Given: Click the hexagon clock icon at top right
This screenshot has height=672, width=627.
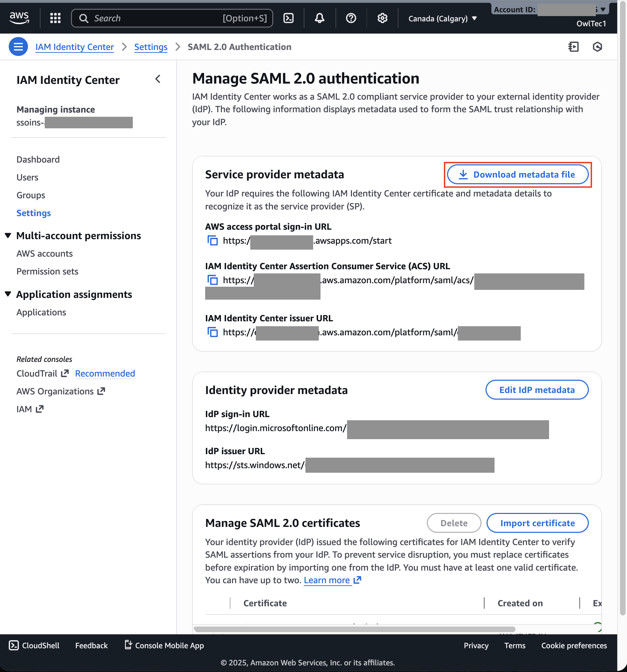Looking at the screenshot, I should point(598,47).
